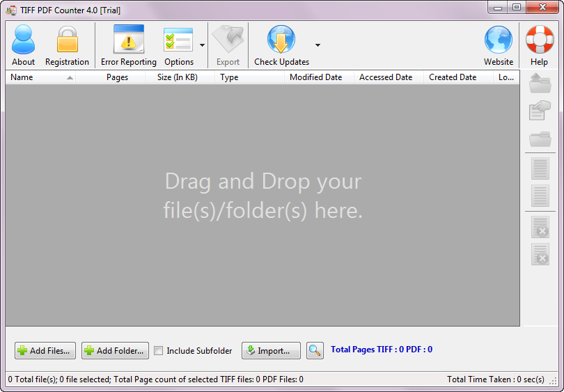Sort by Size (In KB) column
This screenshot has height=392, width=564.
(x=180, y=77)
